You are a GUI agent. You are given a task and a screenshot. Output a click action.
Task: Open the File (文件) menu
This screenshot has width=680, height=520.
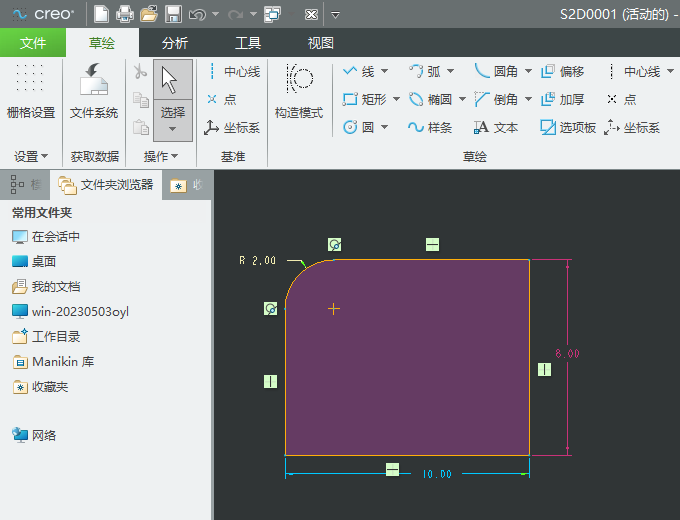[x=33, y=43]
